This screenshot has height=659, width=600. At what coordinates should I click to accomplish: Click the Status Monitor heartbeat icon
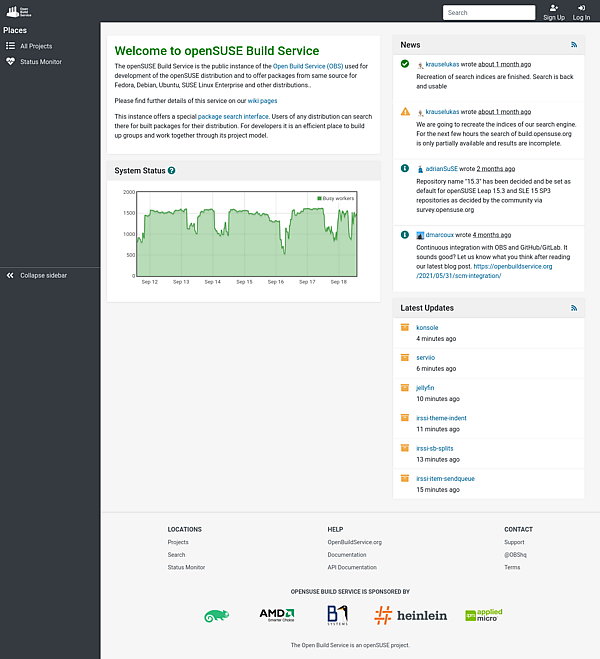point(10,61)
